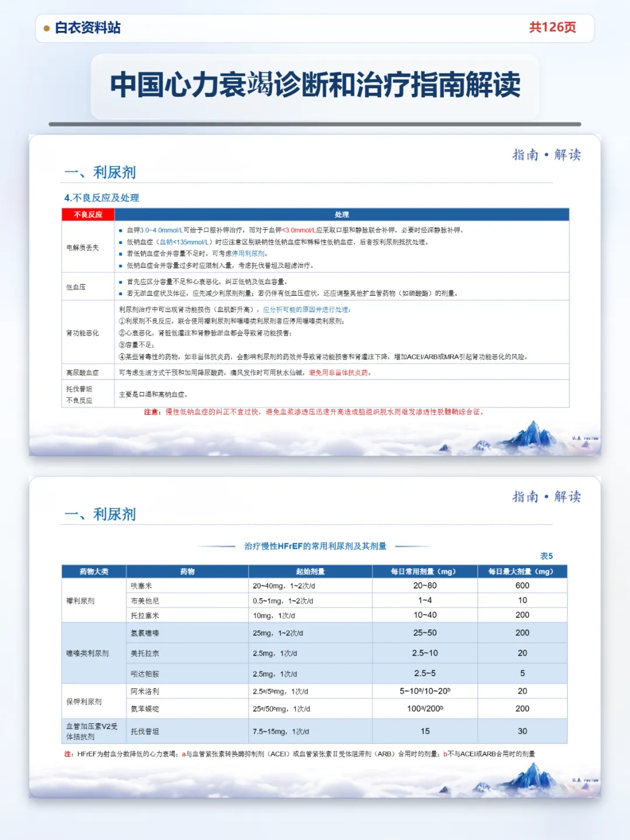Click the red 不良反应 column header
The image size is (630, 840).
coord(88,215)
